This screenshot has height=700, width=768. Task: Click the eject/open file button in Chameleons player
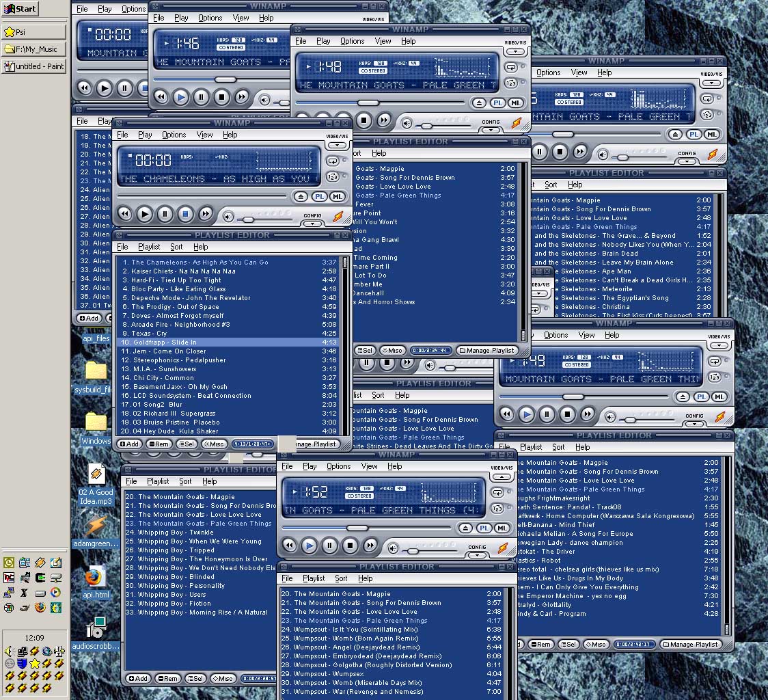(301, 197)
